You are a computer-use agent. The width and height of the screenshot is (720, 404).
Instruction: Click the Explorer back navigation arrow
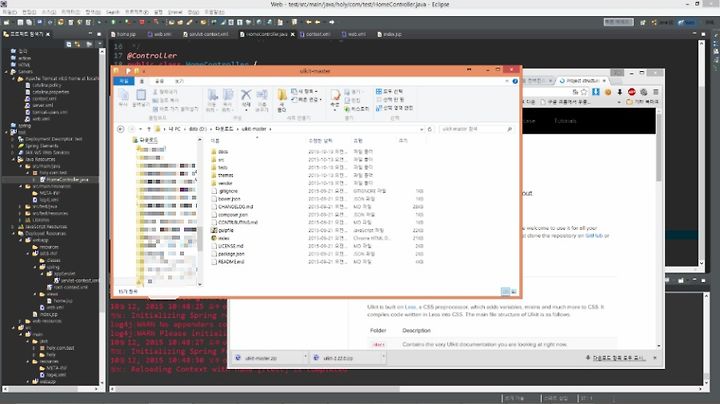click(x=120, y=129)
